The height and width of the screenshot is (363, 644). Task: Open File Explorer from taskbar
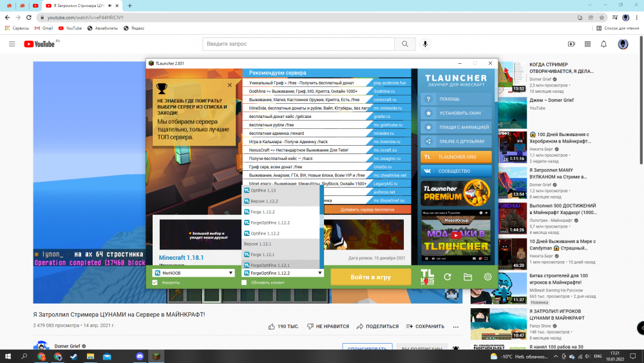tap(90, 357)
